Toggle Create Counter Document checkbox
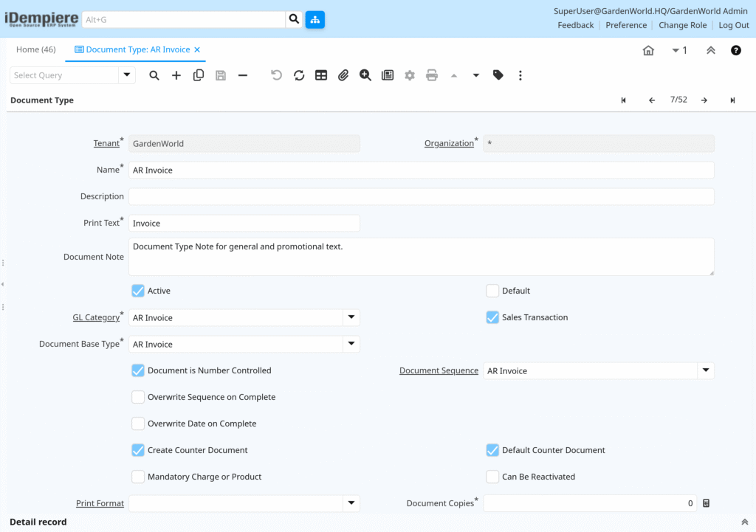This screenshot has width=756, height=532. [138, 449]
